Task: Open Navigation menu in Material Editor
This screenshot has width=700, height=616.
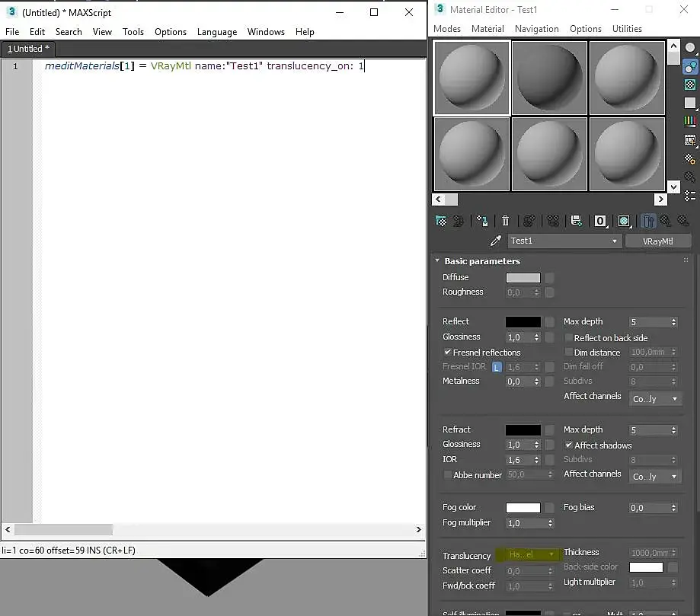Action: pos(536,29)
